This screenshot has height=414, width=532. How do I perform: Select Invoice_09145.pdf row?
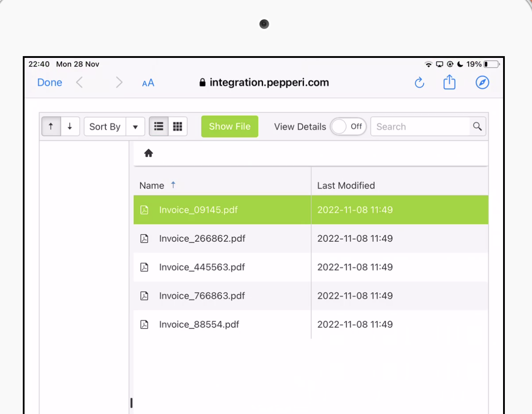311,210
